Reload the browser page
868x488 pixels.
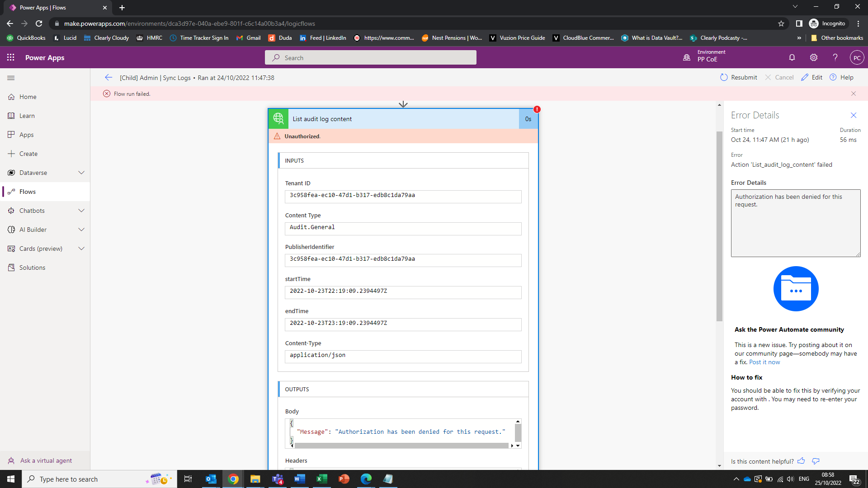pos(39,23)
